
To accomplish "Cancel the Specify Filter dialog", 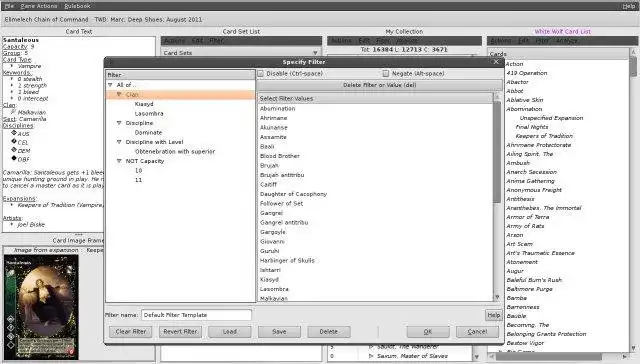I will click(477, 332).
